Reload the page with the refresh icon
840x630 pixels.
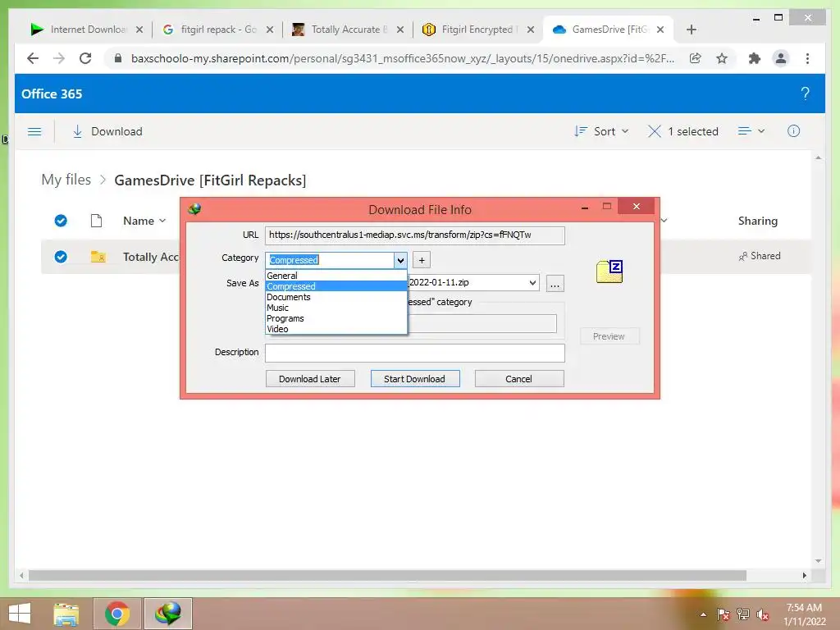pyautogui.click(x=85, y=58)
